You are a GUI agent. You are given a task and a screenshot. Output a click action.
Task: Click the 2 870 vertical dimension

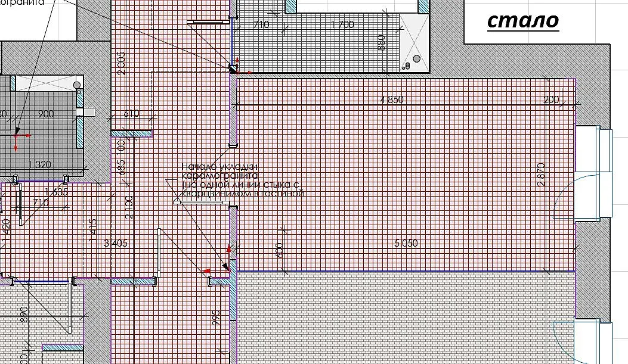point(541,174)
